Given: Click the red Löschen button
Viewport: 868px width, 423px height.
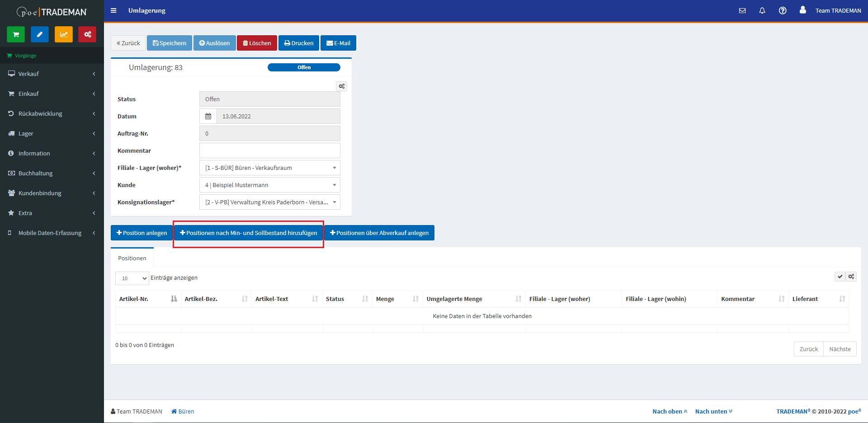Looking at the screenshot, I should (x=257, y=43).
